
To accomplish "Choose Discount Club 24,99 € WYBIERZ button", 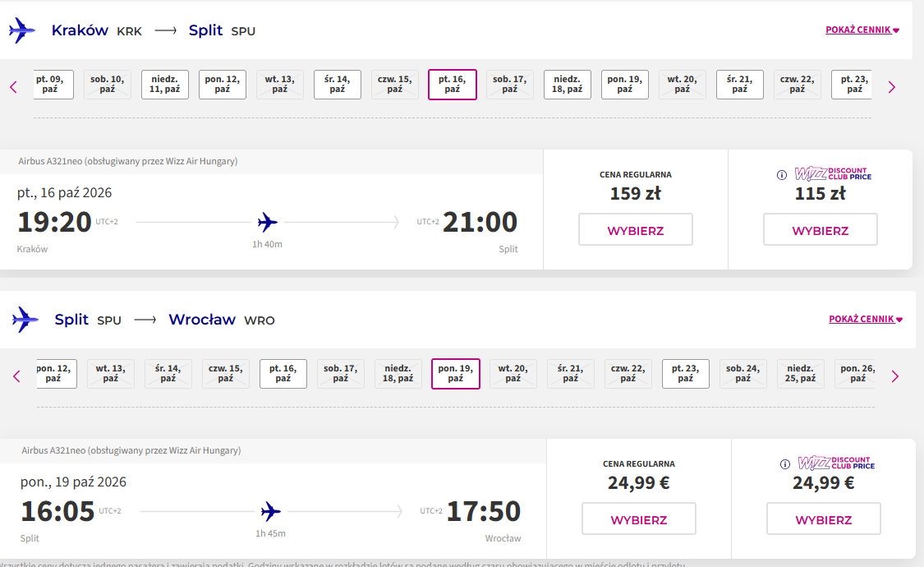I will click(x=824, y=519).
